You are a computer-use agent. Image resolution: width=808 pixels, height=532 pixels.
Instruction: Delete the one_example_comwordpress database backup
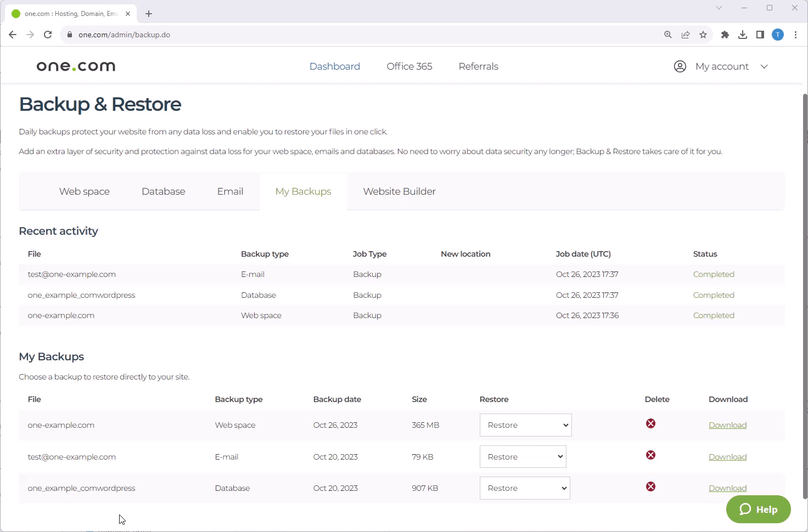650,486
